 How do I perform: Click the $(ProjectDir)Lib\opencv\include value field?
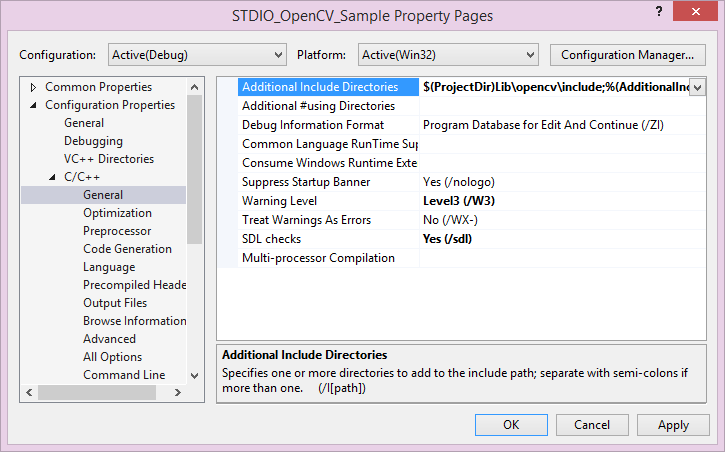(554, 87)
